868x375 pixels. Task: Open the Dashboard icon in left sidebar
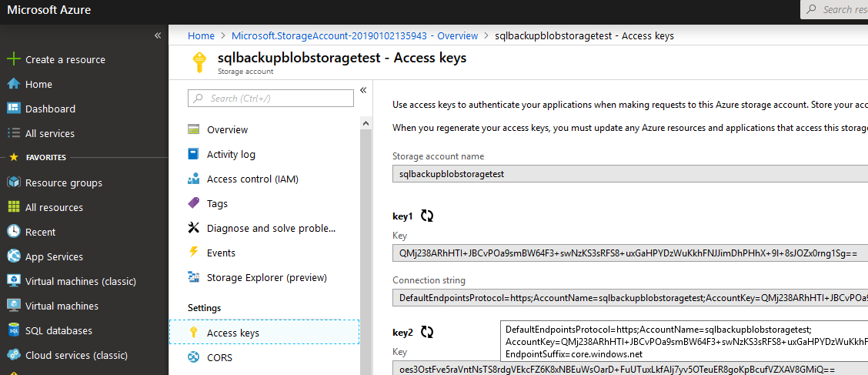point(13,109)
